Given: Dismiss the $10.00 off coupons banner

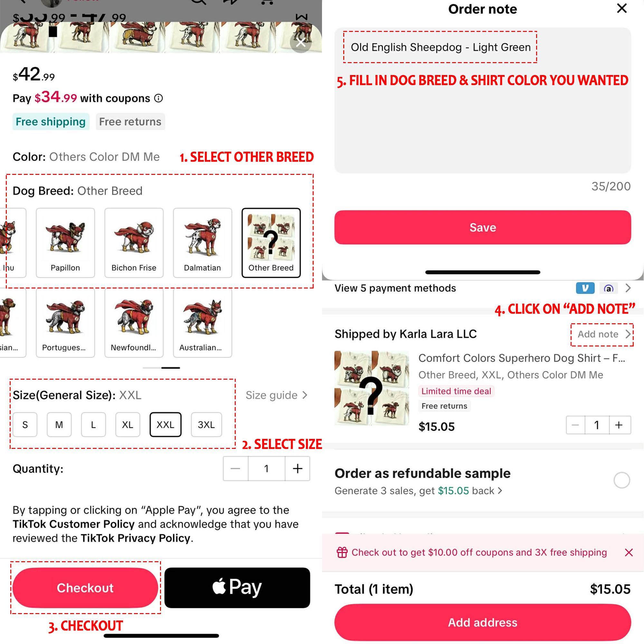Looking at the screenshot, I should click(629, 552).
